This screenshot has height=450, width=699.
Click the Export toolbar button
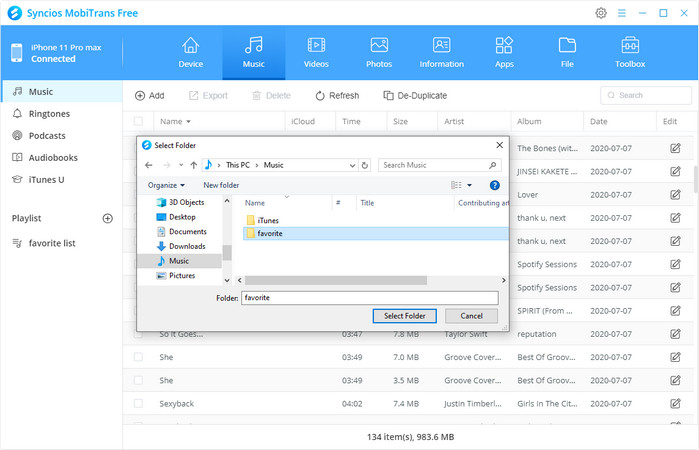click(208, 95)
